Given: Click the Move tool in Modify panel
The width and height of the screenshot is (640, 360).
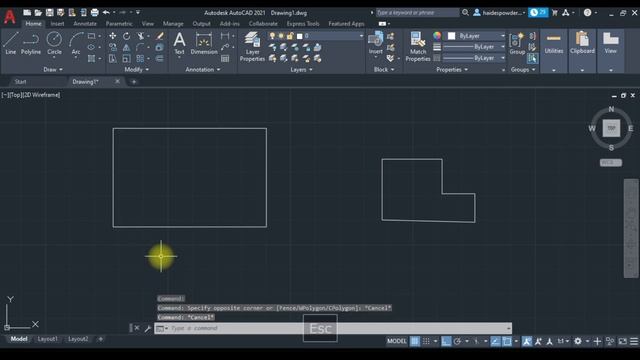Looking at the screenshot, I should pos(113,36).
